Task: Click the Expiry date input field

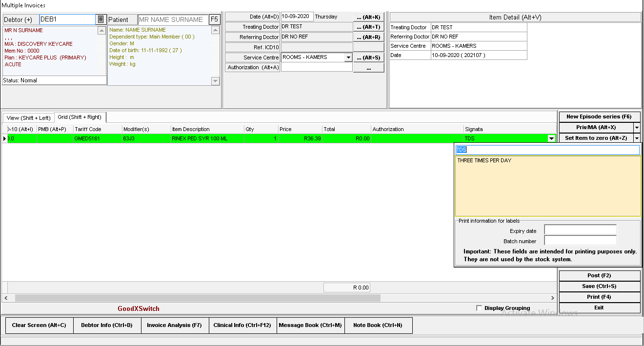Action: pos(580,230)
